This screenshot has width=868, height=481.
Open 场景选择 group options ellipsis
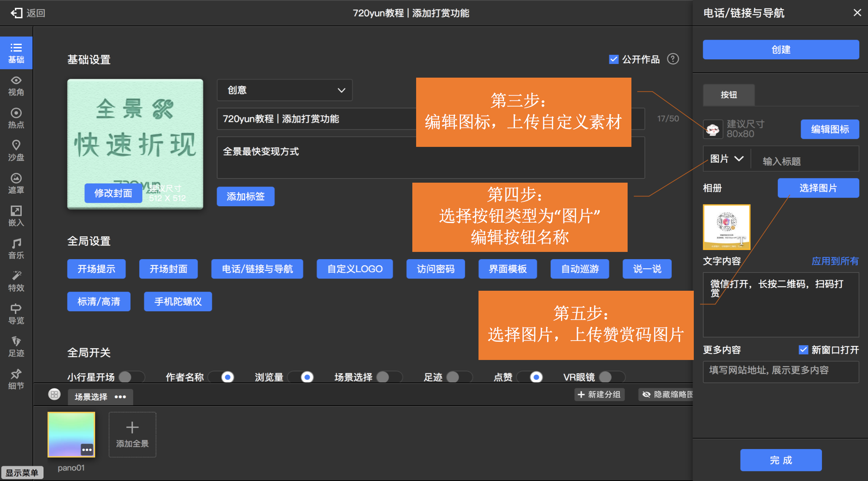click(x=120, y=397)
